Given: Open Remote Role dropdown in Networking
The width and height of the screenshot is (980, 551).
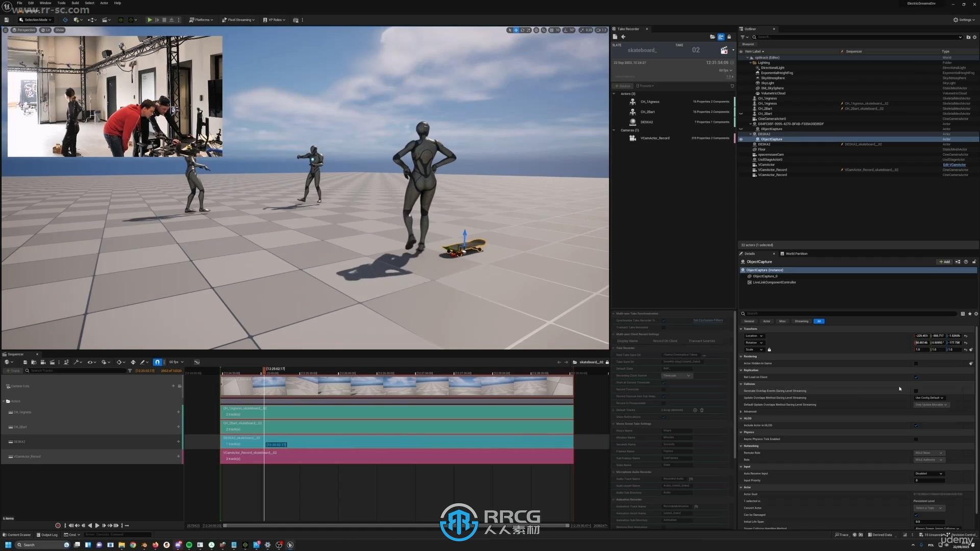Looking at the screenshot, I should tap(928, 453).
